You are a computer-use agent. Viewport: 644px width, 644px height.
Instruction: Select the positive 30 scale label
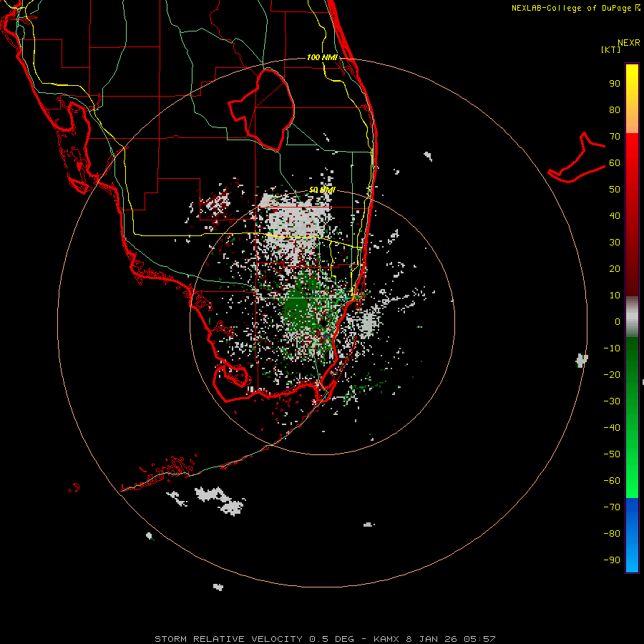[615, 243]
